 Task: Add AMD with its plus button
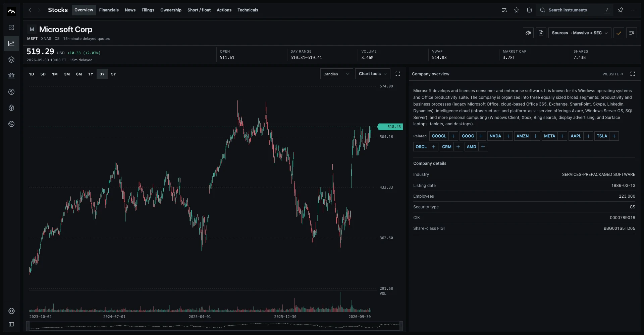pos(483,147)
